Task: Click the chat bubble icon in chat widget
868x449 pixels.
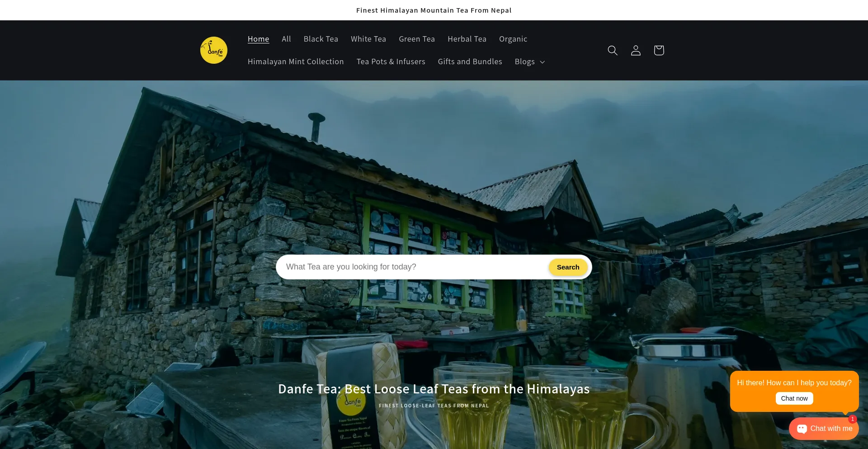Action: coord(802,429)
